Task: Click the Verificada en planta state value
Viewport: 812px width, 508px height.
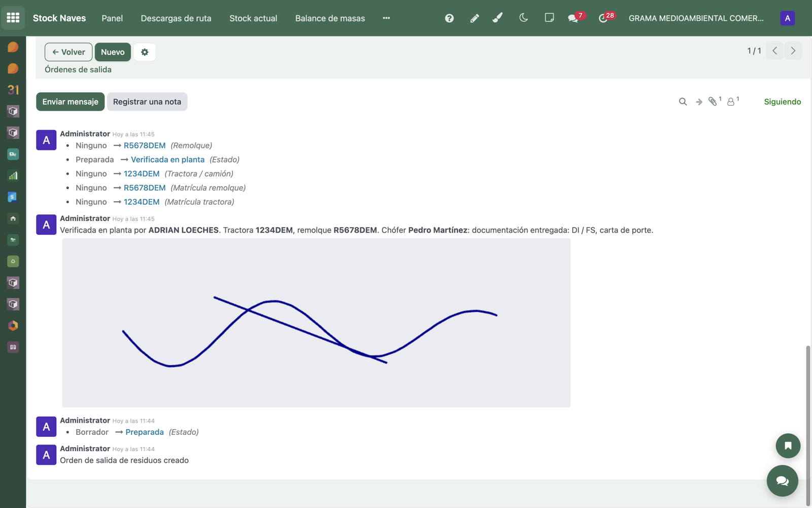Action: point(167,160)
